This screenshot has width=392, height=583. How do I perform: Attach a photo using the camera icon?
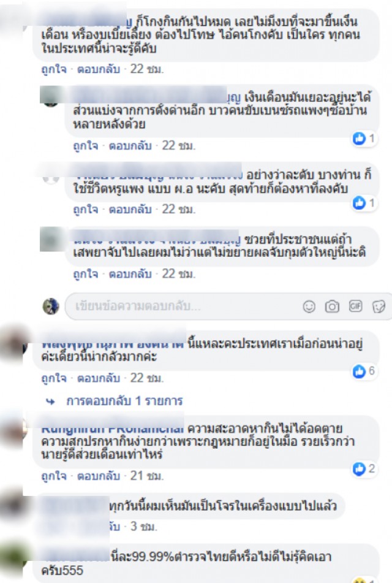point(332,307)
